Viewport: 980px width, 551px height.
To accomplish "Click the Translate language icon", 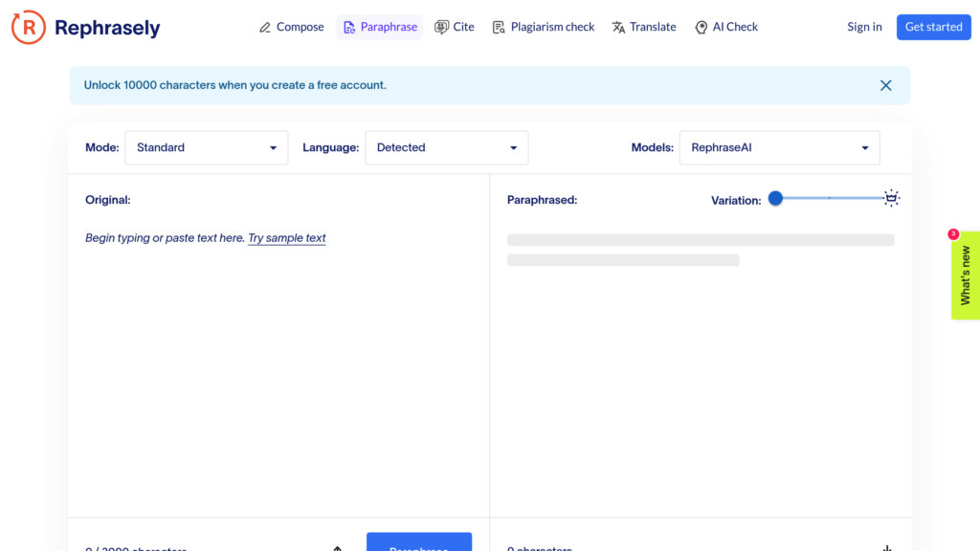I will [x=618, y=28].
